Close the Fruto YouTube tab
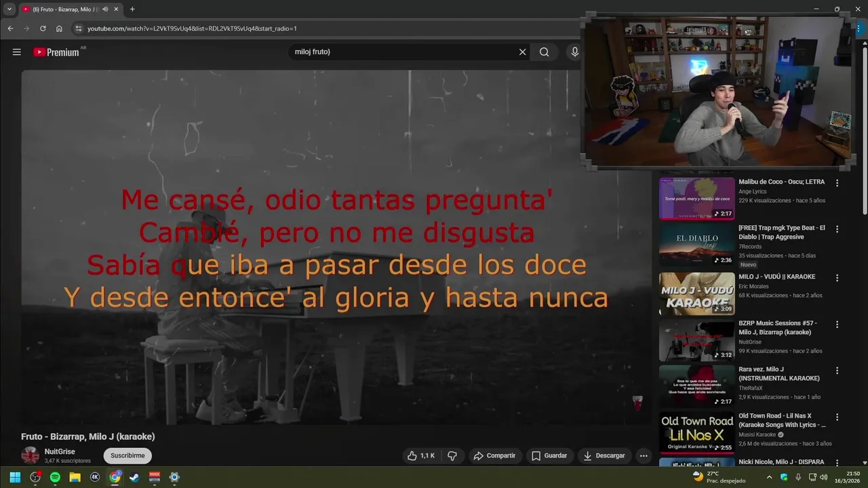Viewport: 868px width, 488px height. (x=116, y=9)
